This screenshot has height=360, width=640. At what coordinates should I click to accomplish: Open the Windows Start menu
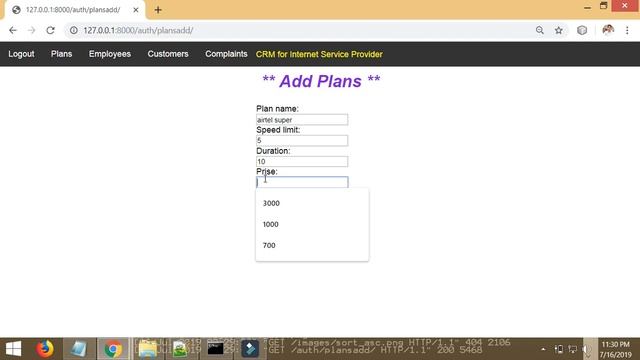(x=13, y=349)
